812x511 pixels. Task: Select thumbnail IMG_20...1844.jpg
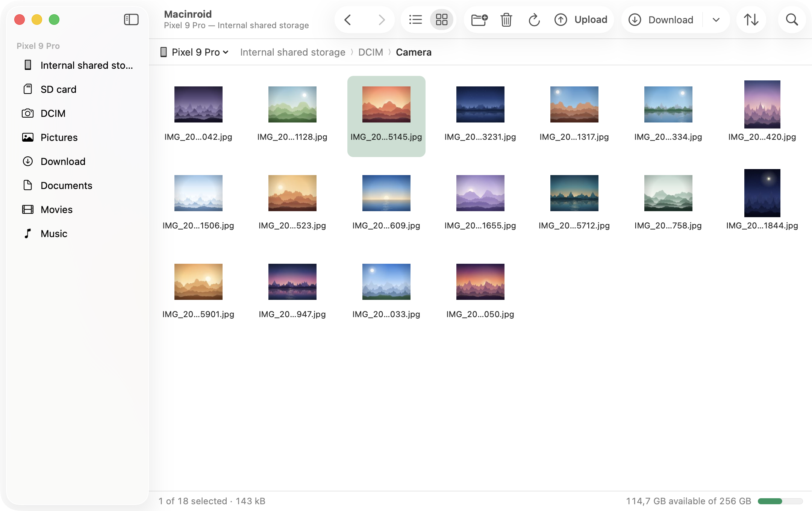coord(762,193)
